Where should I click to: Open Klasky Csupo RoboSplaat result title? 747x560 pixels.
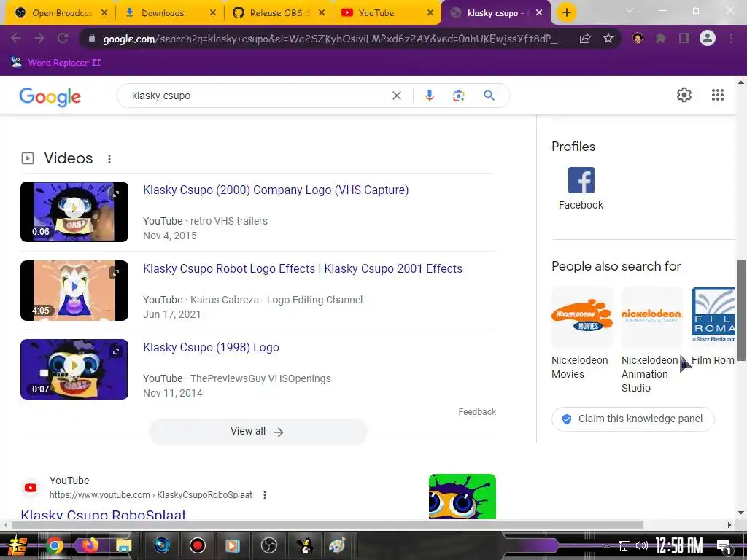pos(104,514)
